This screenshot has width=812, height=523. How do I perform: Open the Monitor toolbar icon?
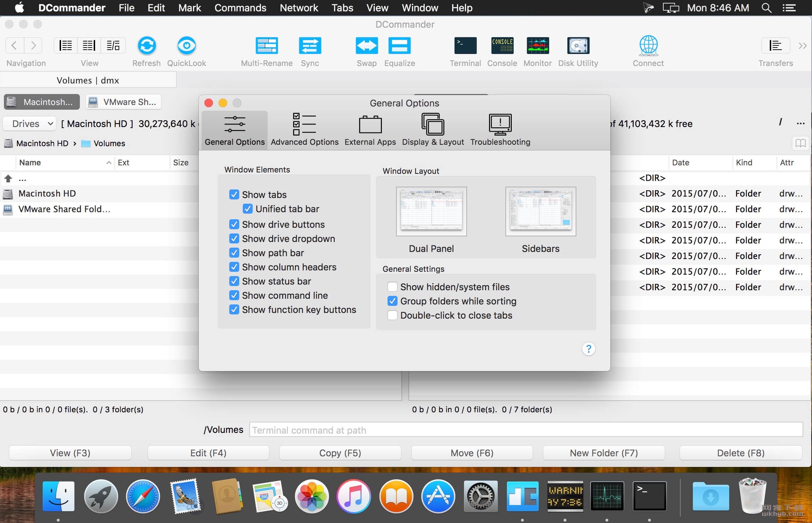pos(538,46)
